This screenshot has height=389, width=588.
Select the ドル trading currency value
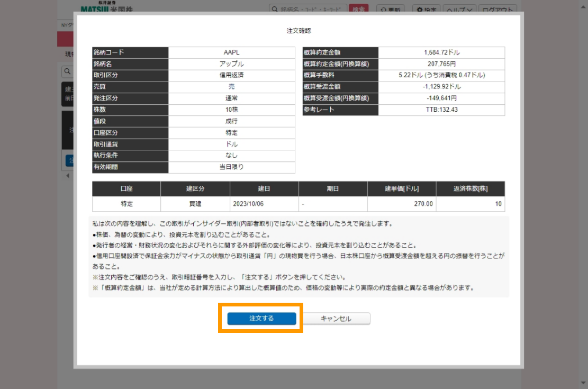tap(231, 144)
